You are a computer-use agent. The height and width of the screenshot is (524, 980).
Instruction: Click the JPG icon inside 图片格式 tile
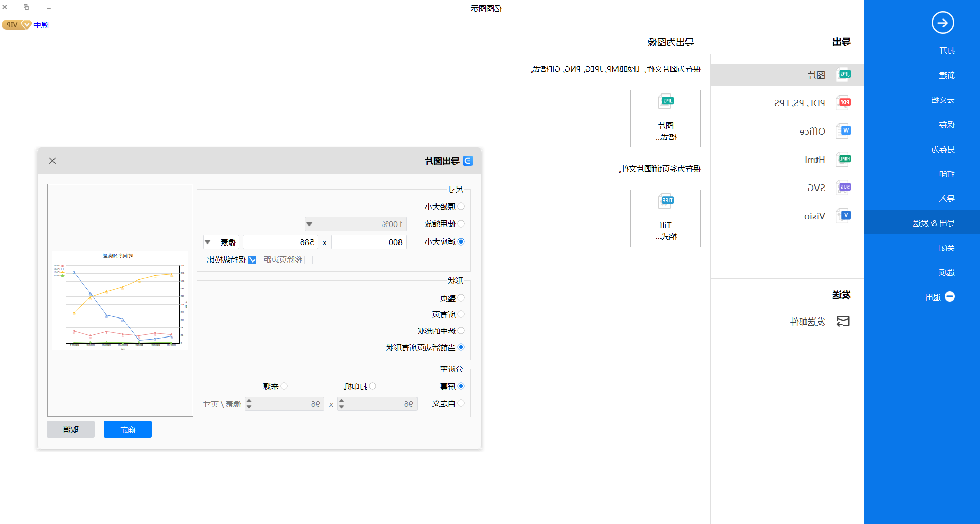click(666, 101)
